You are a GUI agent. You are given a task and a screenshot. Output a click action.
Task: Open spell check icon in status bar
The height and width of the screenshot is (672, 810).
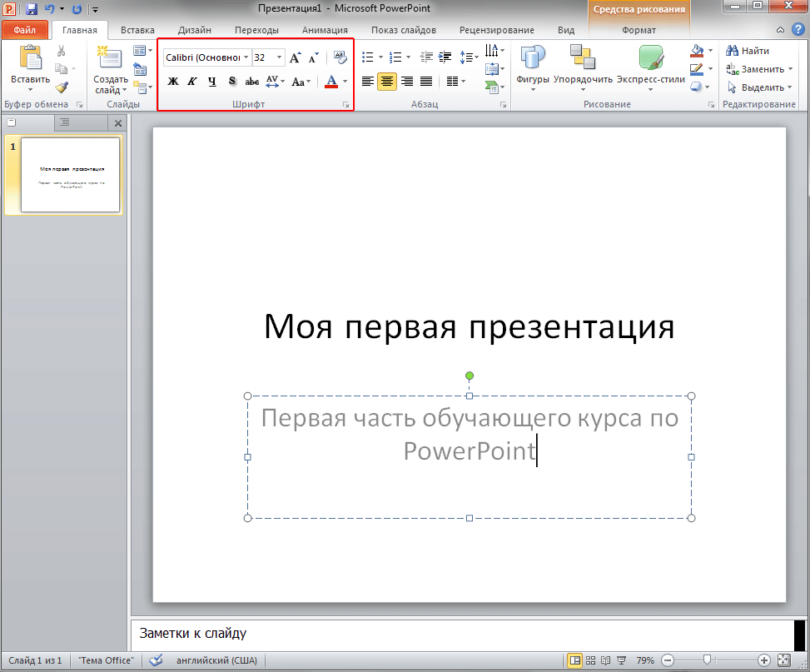point(156,660)
